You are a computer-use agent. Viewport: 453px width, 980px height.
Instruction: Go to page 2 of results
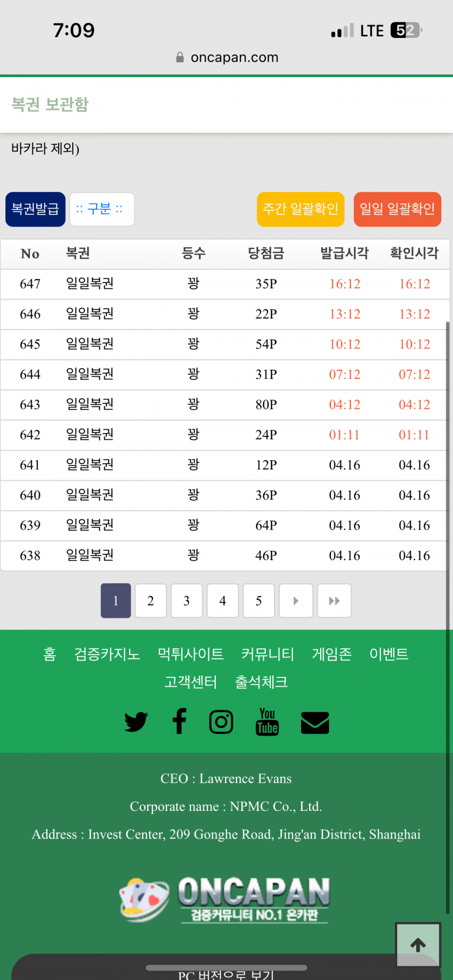tap(151, 601)
